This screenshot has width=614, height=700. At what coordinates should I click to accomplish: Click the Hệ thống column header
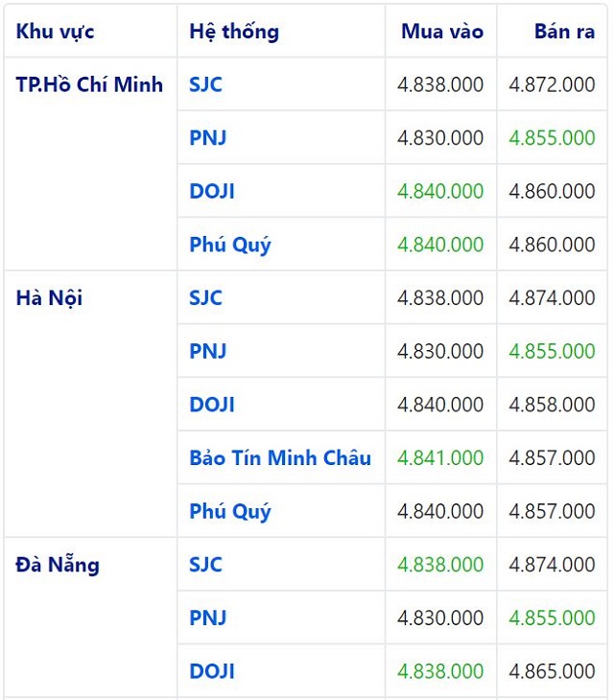tap(234, 32)
